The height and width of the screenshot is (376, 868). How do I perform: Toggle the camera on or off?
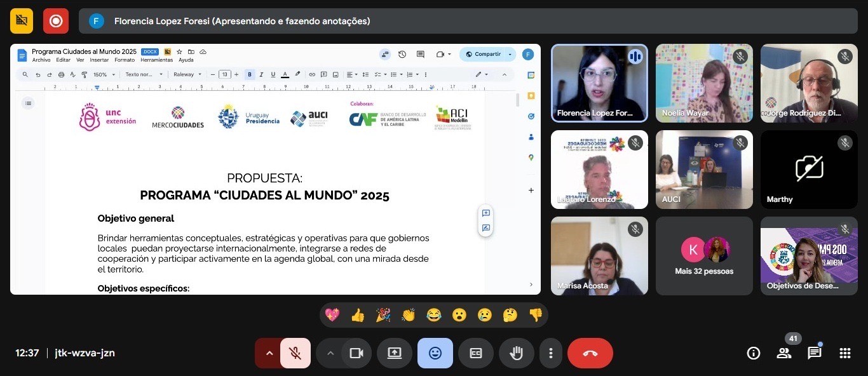[x=356, y=353]
